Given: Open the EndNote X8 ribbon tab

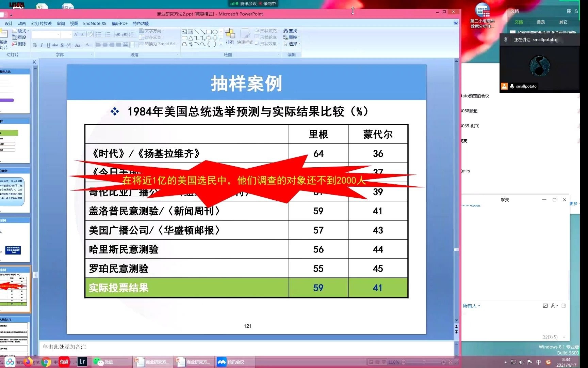Looking at the screenshot, I should click(95, 24).
